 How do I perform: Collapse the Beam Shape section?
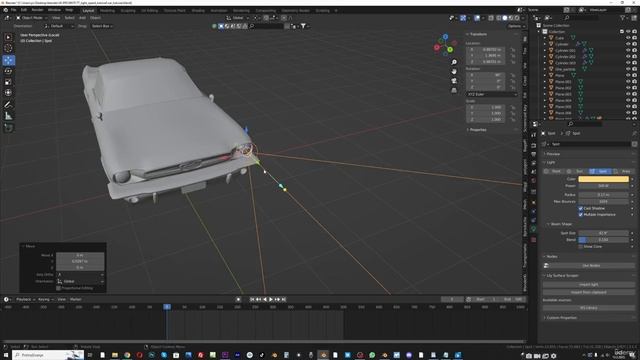tap(560, 224)
